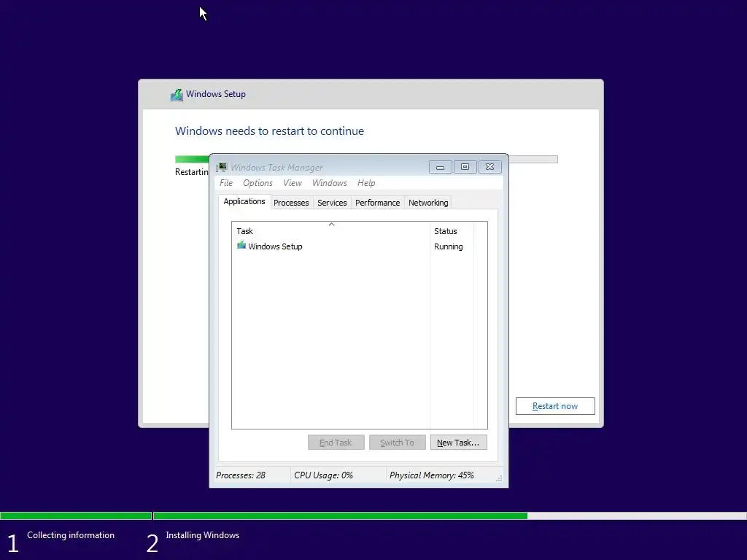Click the Installing Windows progress bar

(449, 516)
